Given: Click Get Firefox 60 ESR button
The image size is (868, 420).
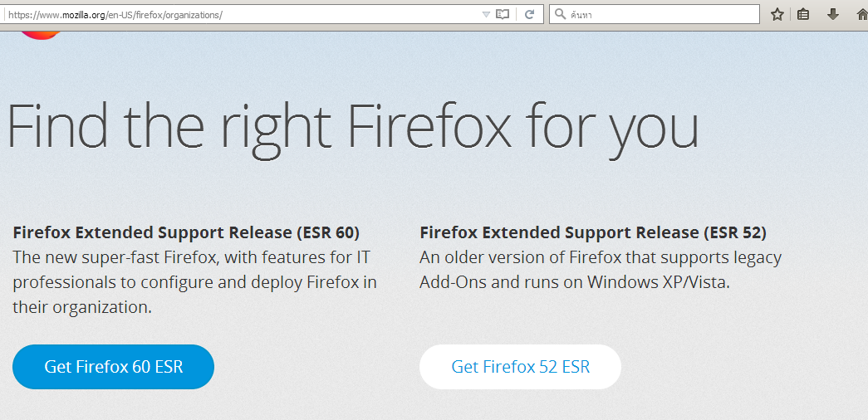Looking at the screenshot, I should click(114, 367).
